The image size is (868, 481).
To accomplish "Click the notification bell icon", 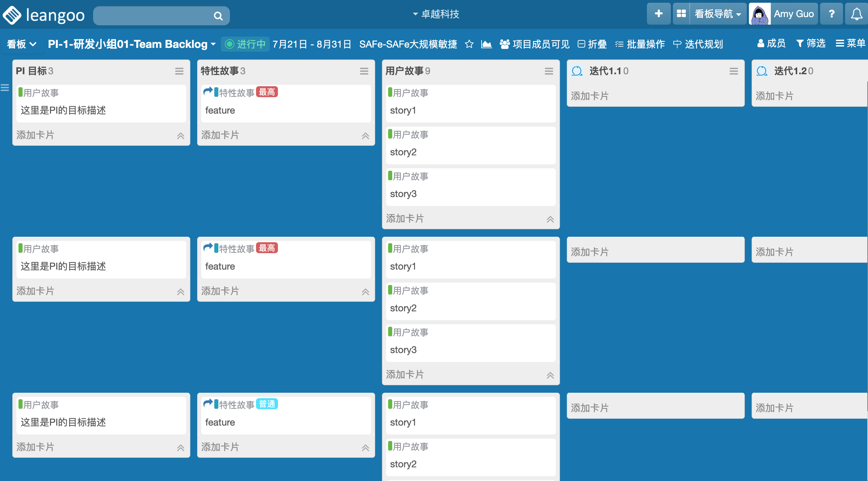I will 856,14.
